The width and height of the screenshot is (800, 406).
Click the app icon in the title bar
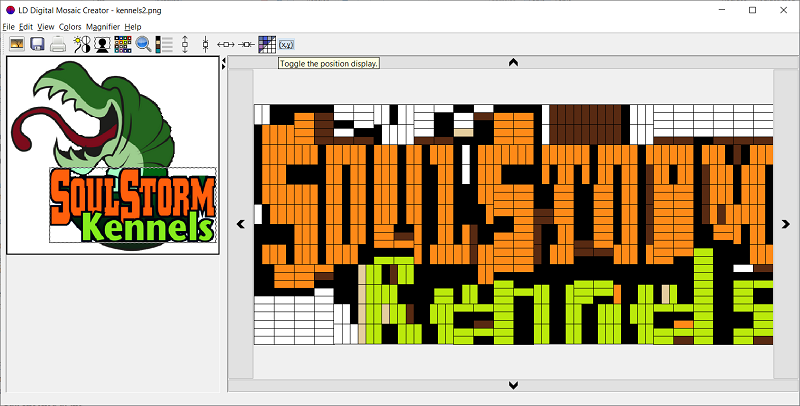(10, 10)
